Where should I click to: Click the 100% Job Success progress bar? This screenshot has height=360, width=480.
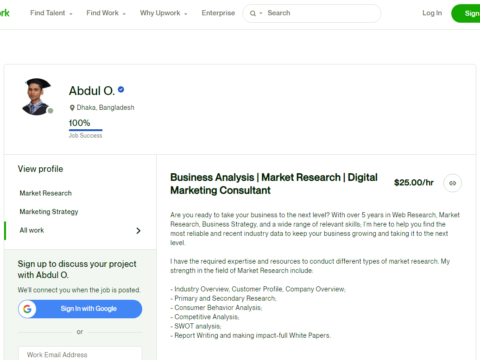(x=85, y=130)
